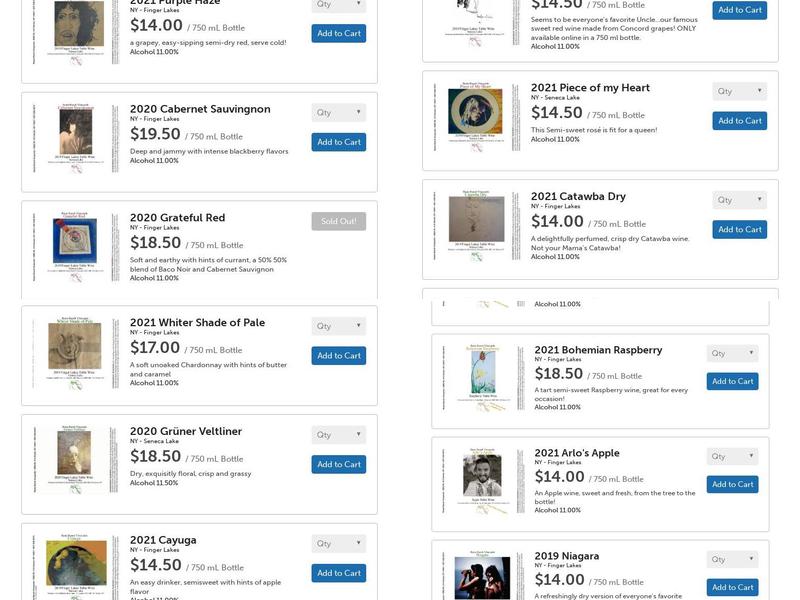Image resolution: width=800 pixels, height=600 pixels.
Task: Open Qty dropdown for 2020 Cabernet Sauvignon
Action: [338, 113]
